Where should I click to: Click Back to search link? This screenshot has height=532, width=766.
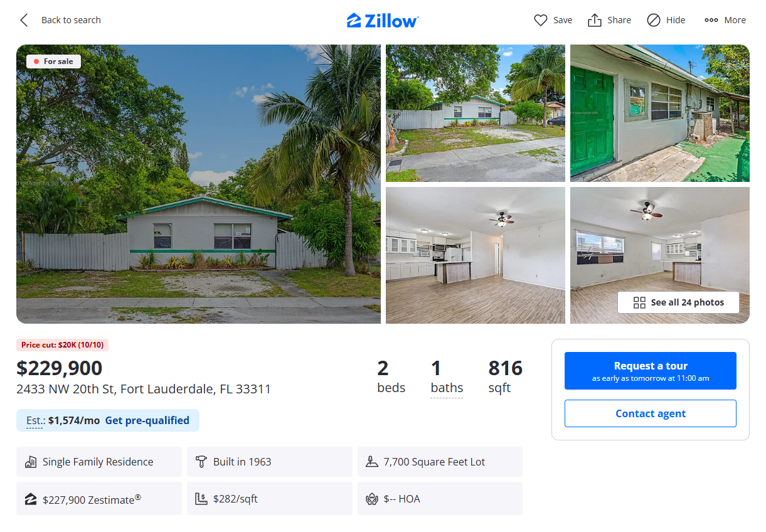[x=71, y=20]
